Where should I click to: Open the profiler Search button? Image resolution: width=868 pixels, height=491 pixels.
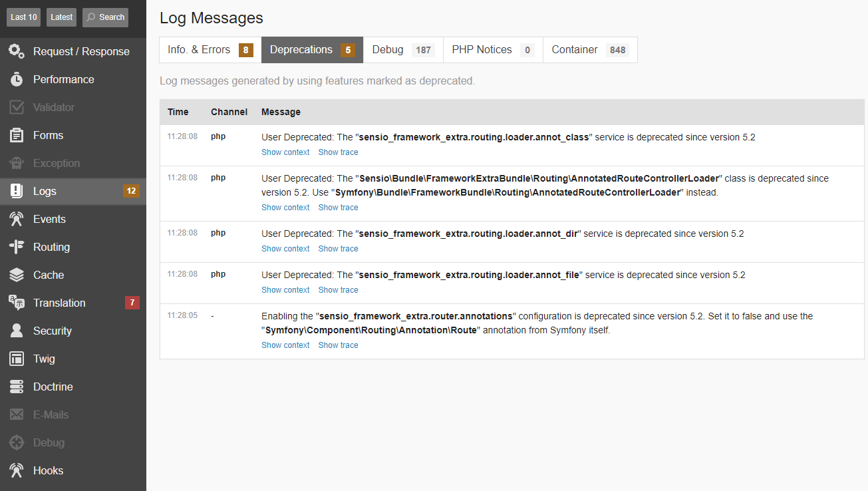pyautogui.click(x=105, y=17)
